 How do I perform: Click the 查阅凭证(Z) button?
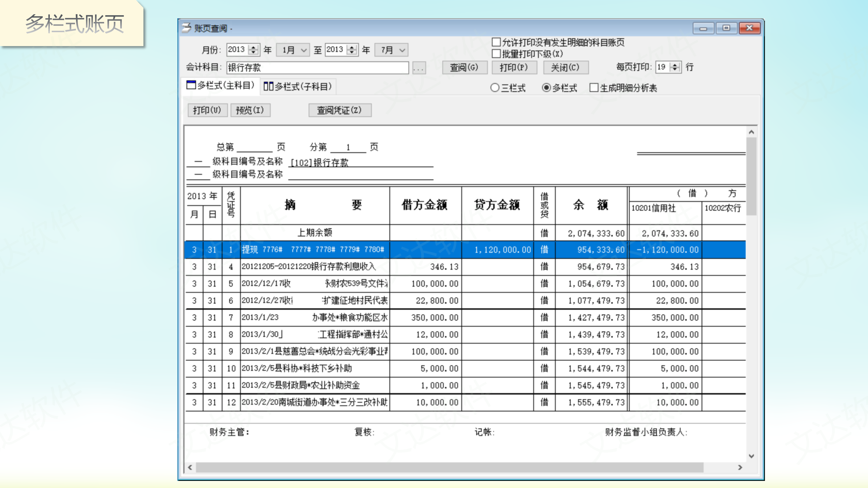tap(339, 110)
